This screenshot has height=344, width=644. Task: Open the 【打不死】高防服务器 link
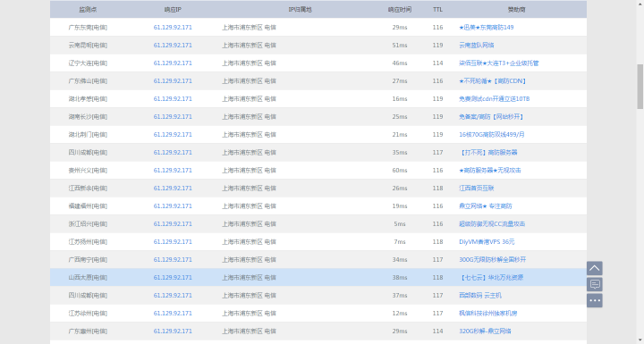coord(487,152)
